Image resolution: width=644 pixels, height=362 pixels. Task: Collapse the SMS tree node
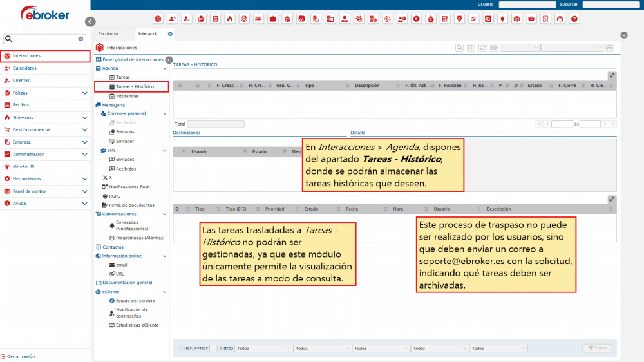[x=165, y=151]
